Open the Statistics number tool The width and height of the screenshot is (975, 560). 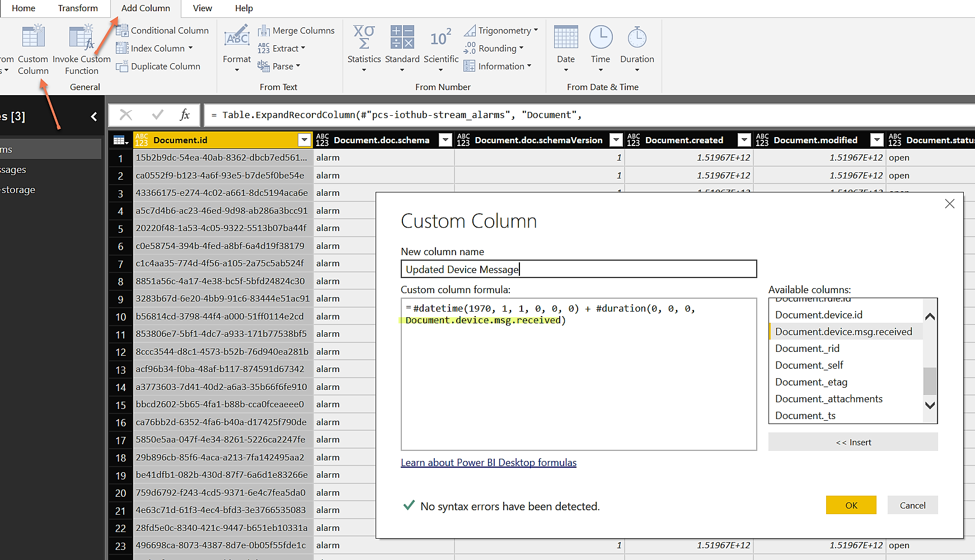coord(364,37)
